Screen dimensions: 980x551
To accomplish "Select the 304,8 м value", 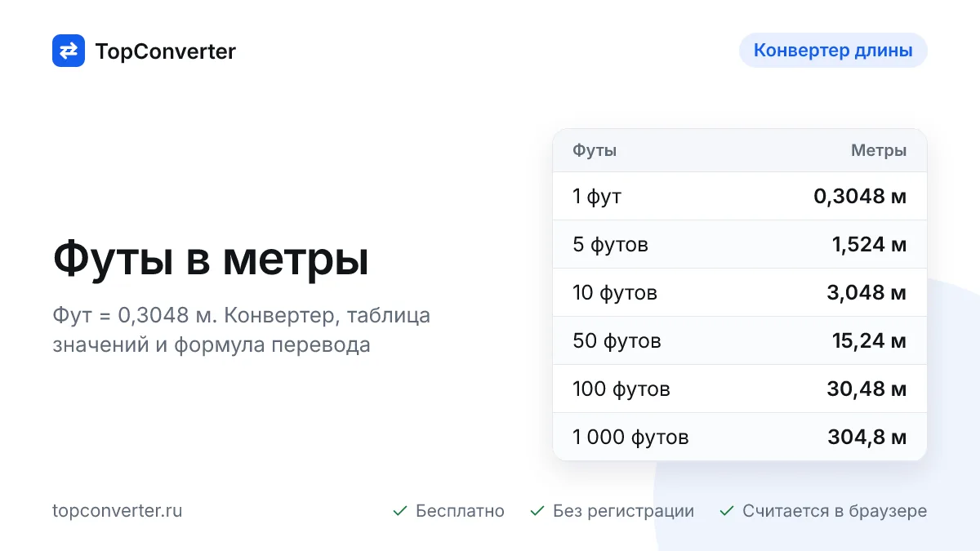I will [866, 437].
